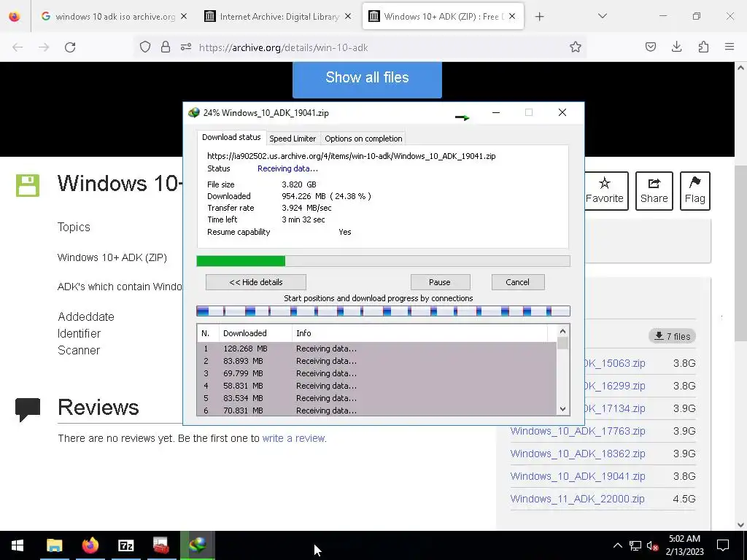Click the Reviews speech bubble icon
This screenshot has height=560, width=747.
(x=28, y=409)
